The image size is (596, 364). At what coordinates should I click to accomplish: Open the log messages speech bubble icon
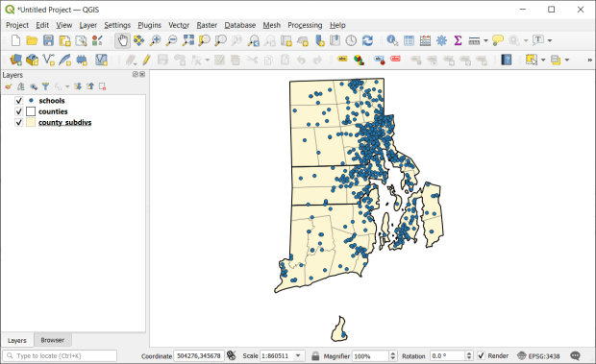tap(575, 355)
